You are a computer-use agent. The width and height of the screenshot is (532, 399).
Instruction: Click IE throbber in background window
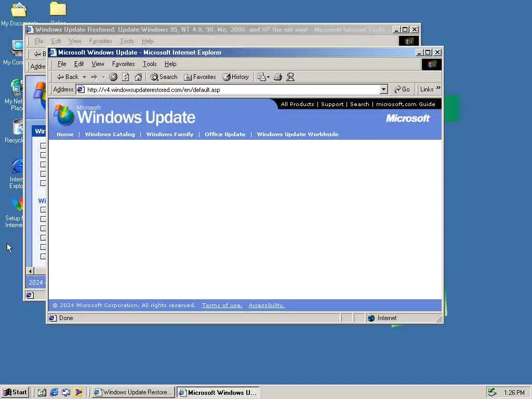(x=408, y=41)
